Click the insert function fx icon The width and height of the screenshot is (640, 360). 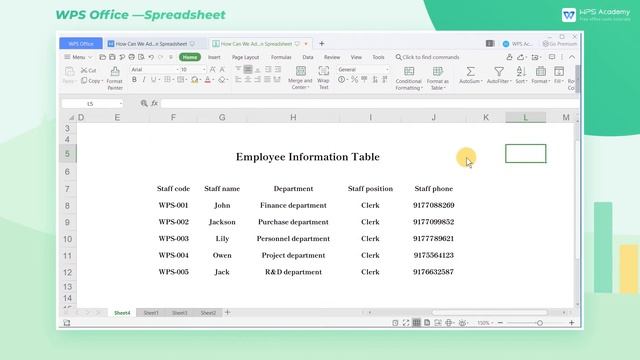tap(154, 103)
